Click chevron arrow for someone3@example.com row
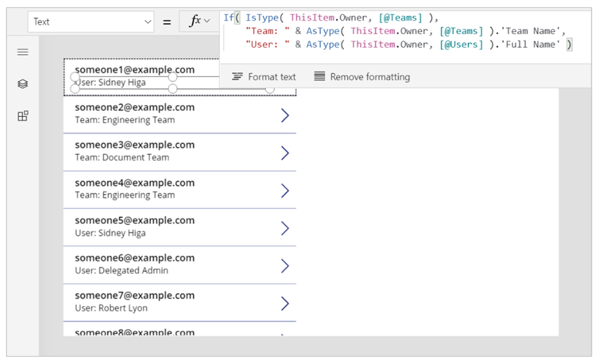The image size is (601, 364). (285, 153)
